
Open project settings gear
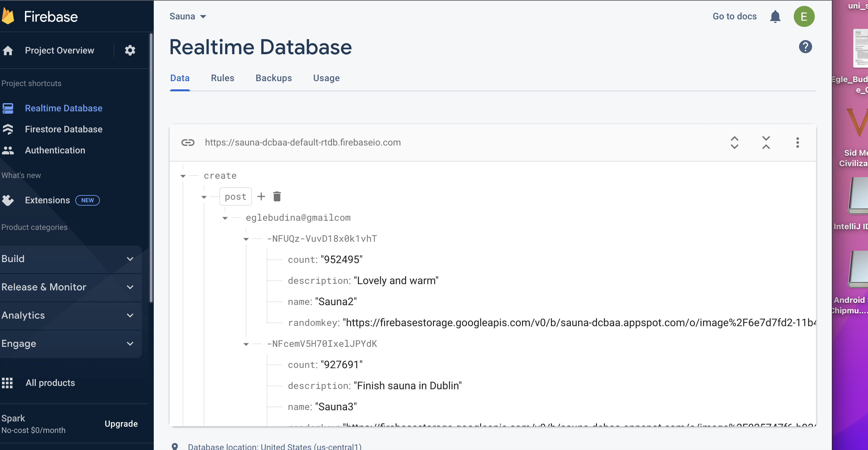(x=130, y=50)
